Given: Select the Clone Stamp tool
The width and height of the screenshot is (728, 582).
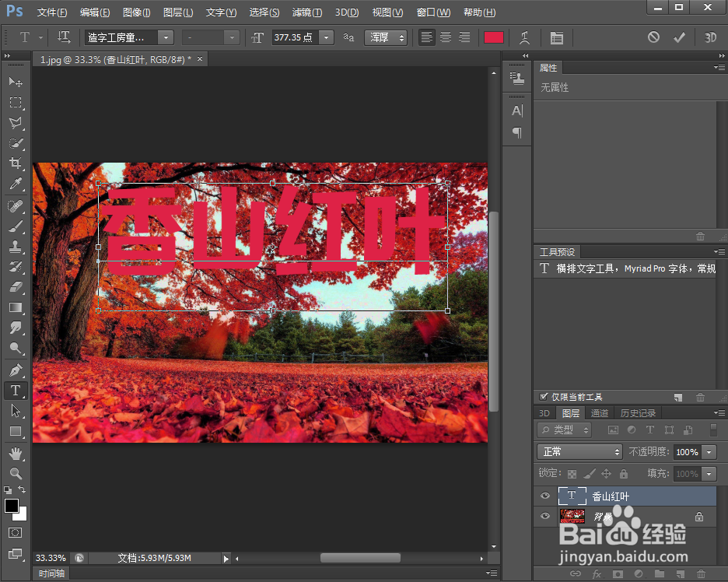Looking at the screenshot, I should coord(16,246).
